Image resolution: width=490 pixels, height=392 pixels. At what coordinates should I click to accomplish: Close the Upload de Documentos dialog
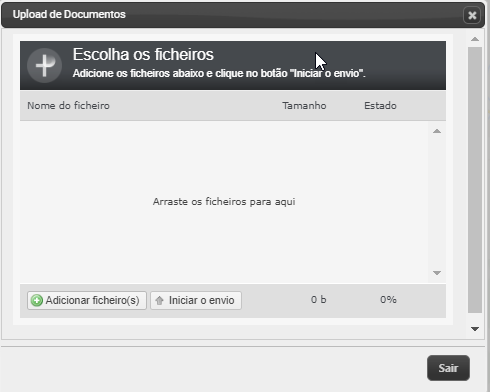[x=472, y=15]
